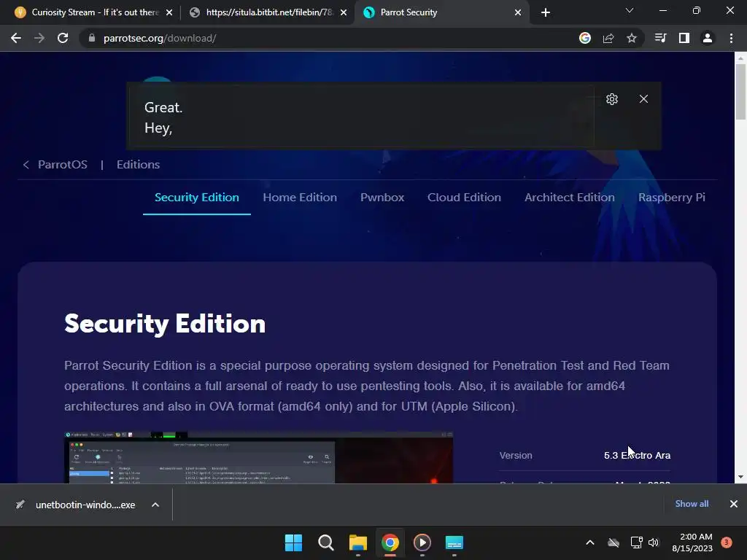Viewport: 747px width, 560px height.
Task: Open the teal keyboard-style taskbar app
Action: (x=454, y=542)
